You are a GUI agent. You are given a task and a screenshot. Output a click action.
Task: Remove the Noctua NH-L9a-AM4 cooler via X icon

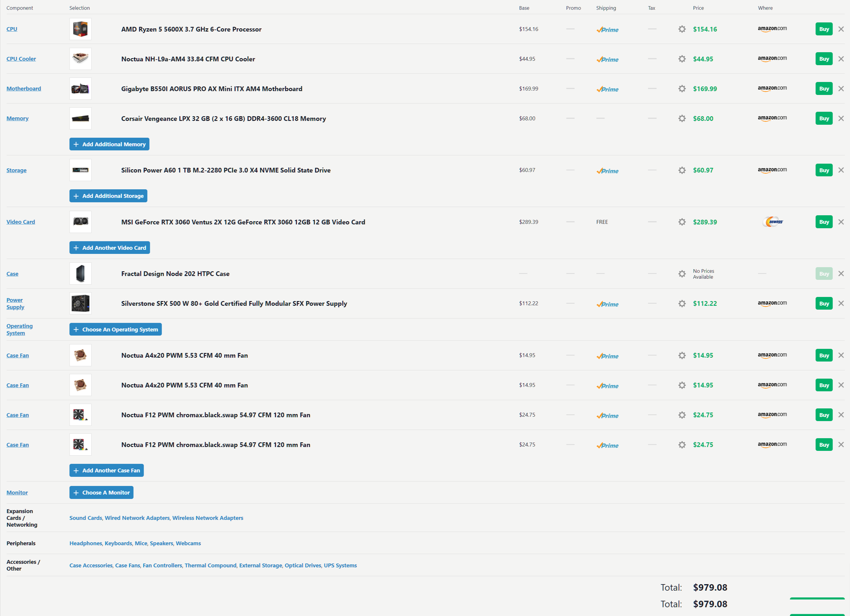pyautogui.click(x=841, y=59)
